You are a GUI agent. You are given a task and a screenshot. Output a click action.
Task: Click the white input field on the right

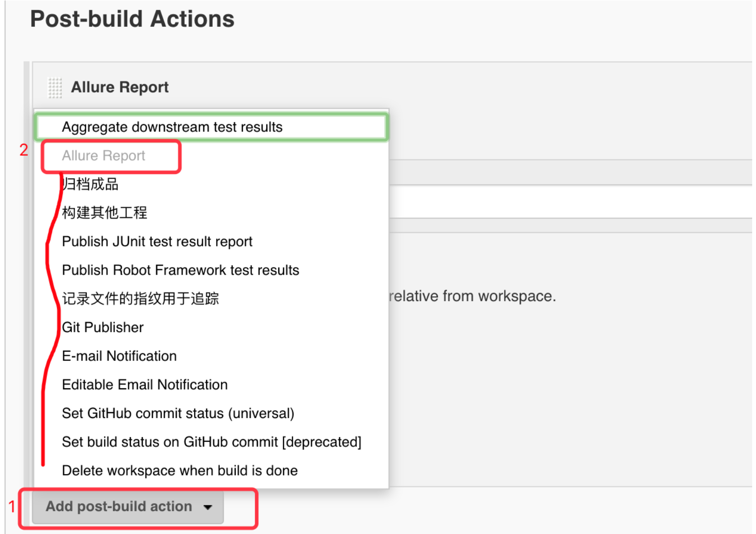click(x=570, y=202)
